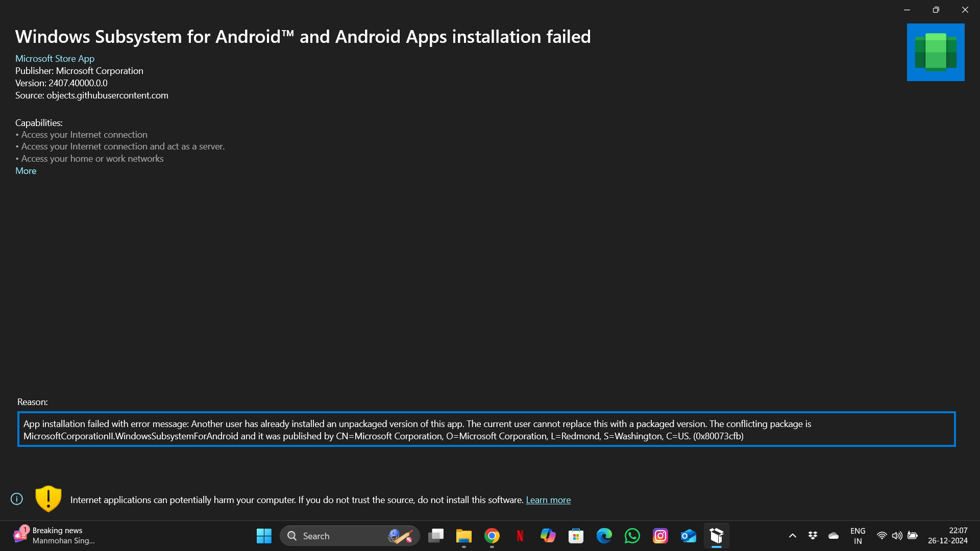Click the search highlight cricket icon

pyautogui.click(x=400, y=536)
